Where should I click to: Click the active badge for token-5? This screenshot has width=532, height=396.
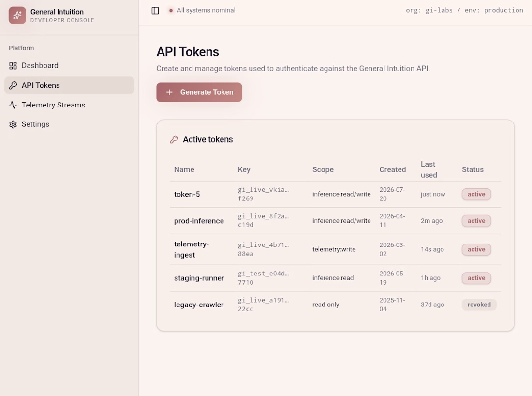pyautogui.click(x=476, y=194)
